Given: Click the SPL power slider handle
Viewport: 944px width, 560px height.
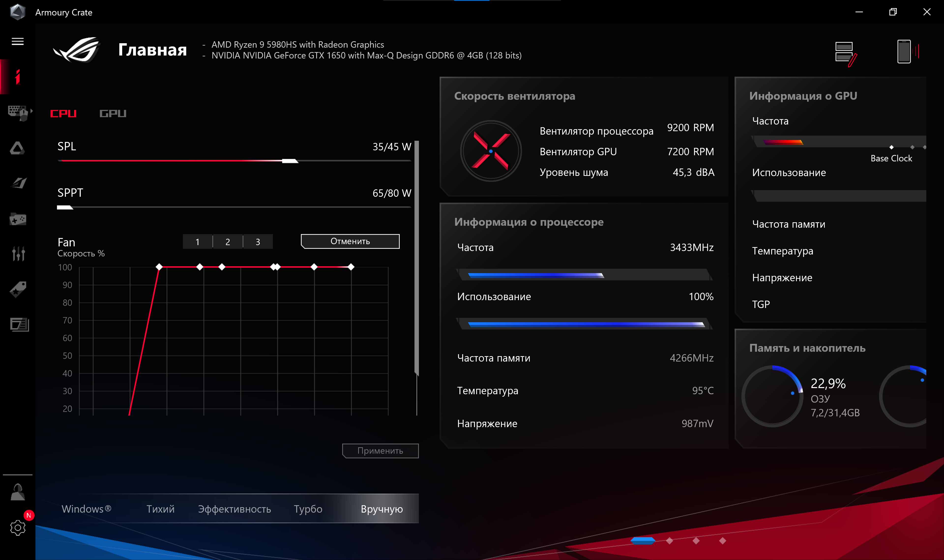Looking at the screenshot, I should (x=290, y=161).
